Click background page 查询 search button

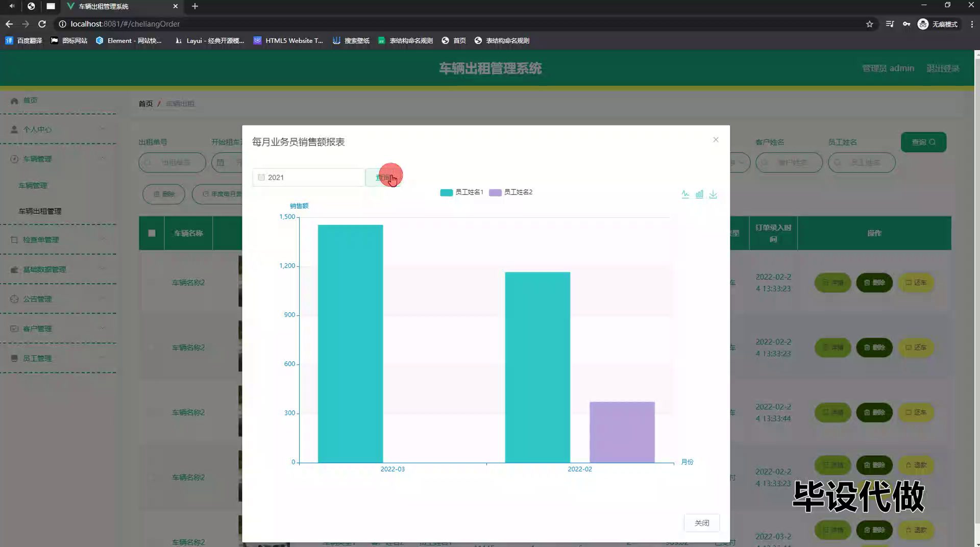[x=923, y=142]
